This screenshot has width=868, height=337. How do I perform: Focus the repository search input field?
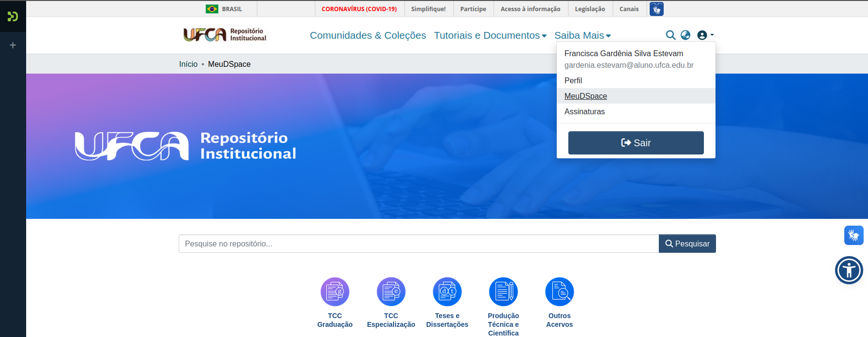(418, 244)
